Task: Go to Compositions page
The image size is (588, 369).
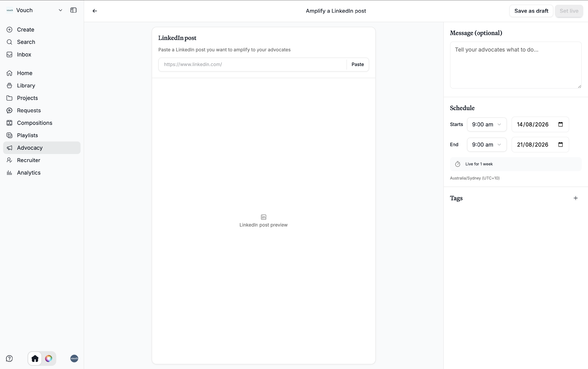Action: (x=42, y=123)
